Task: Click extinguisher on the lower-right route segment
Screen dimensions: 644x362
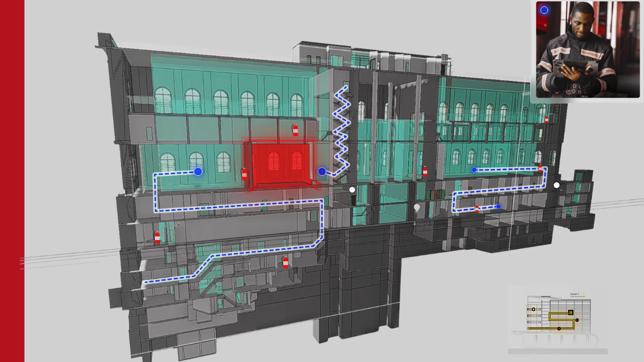Action: (x=477, y=209)
